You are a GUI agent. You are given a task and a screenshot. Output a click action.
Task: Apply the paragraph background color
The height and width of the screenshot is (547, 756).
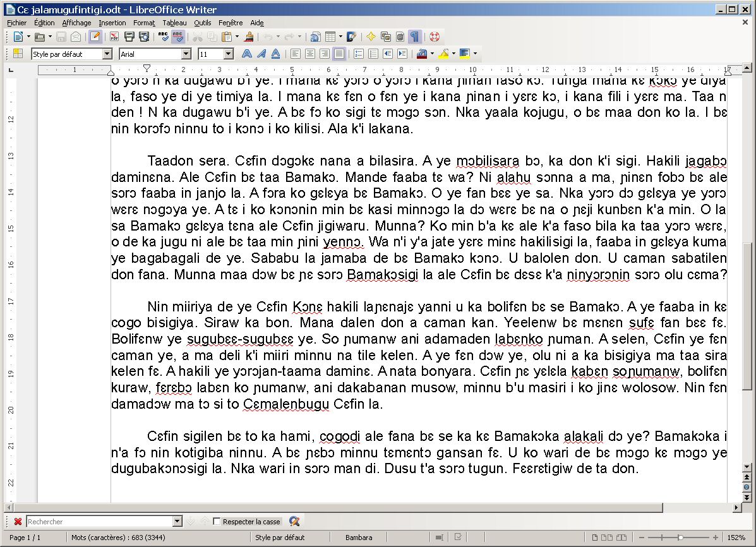pyautogui.click(x=465, y=54)
